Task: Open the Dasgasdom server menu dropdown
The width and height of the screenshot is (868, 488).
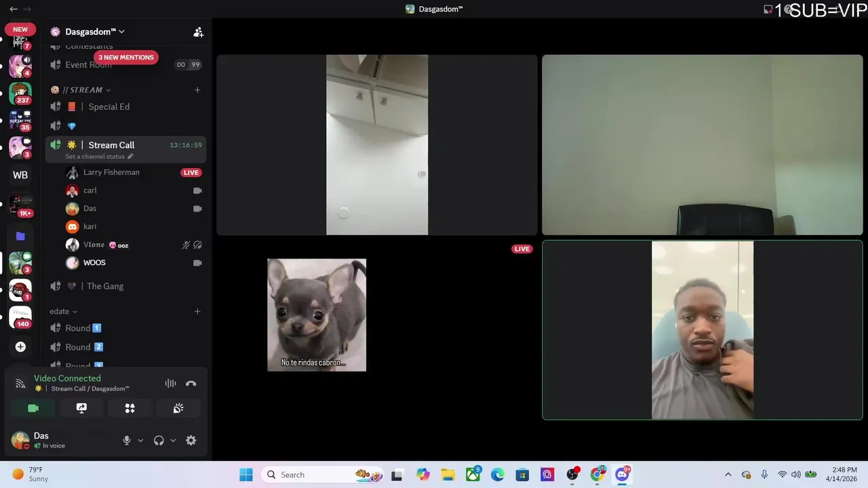Action: 95,32
